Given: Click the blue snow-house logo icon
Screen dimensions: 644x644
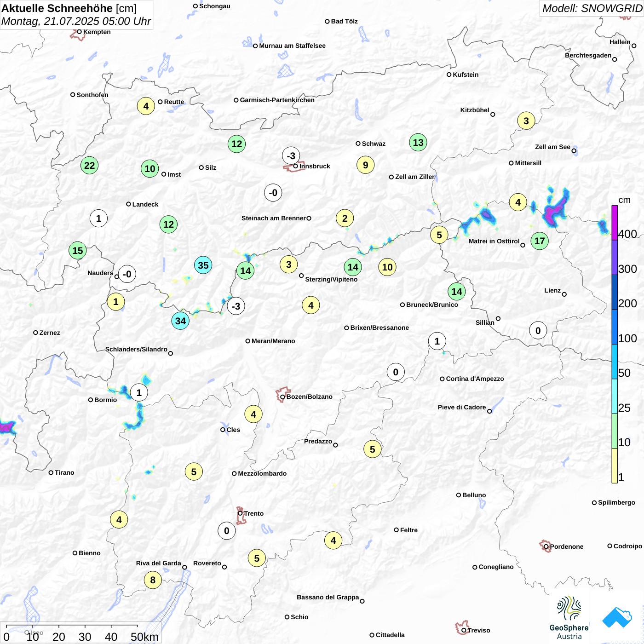Looking at the screenshot, I should point(617,617).
